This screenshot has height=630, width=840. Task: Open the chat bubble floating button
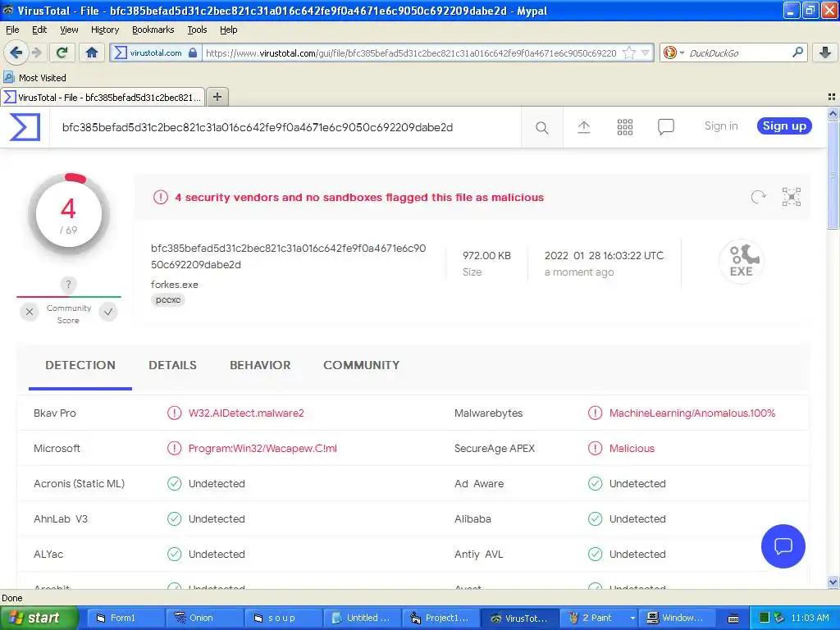783,546
